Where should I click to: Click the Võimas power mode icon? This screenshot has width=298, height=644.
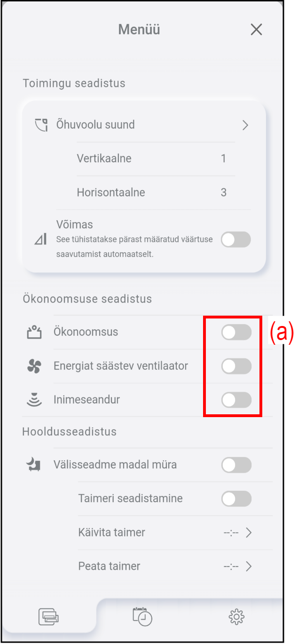(x=40, y=240)
